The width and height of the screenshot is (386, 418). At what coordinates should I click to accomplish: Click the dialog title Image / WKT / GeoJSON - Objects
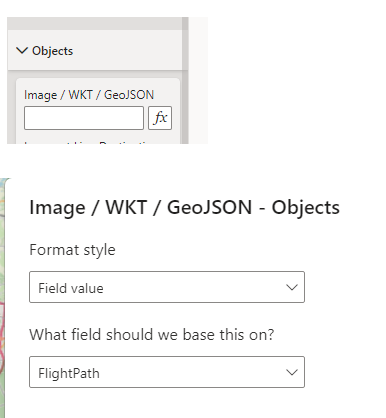[184, 207]
